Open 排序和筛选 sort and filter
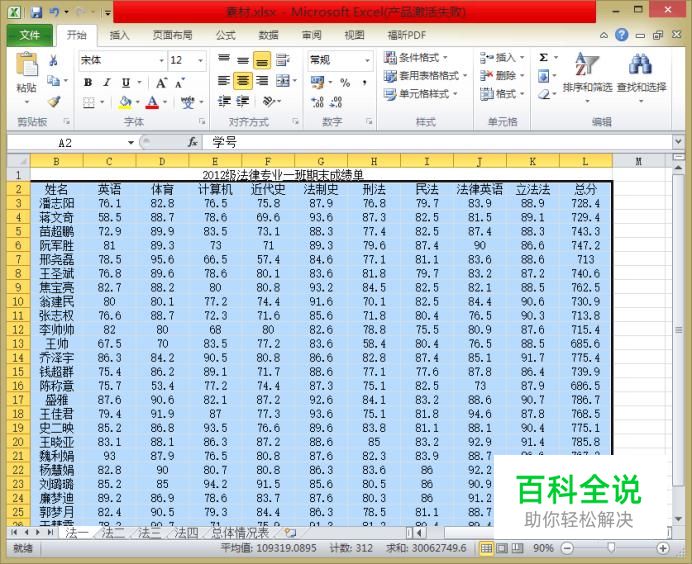Viewport: 692px width, 564px height. click(587, 77)
